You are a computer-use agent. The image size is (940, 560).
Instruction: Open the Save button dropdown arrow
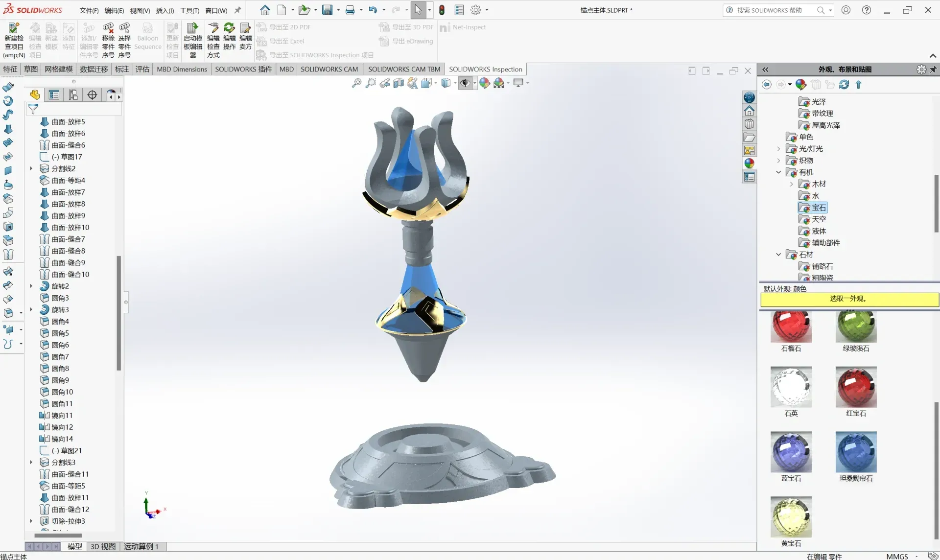coord(338,10)
